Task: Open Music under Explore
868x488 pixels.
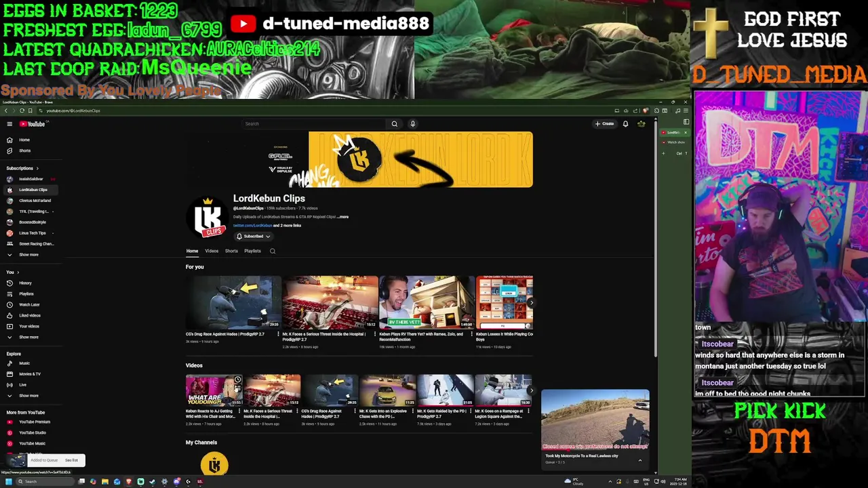Action: click(31, 363)
